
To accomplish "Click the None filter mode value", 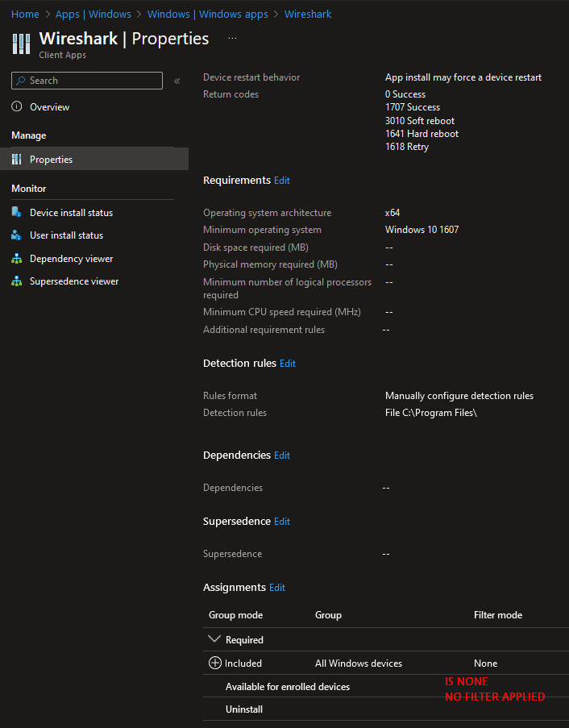I will click(485, 663).
